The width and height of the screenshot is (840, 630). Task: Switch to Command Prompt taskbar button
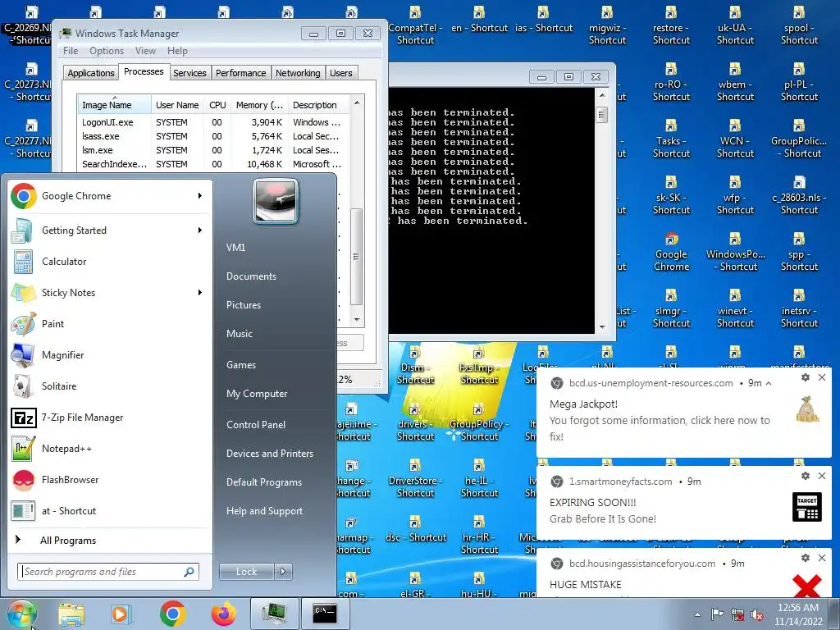(325, 614)
